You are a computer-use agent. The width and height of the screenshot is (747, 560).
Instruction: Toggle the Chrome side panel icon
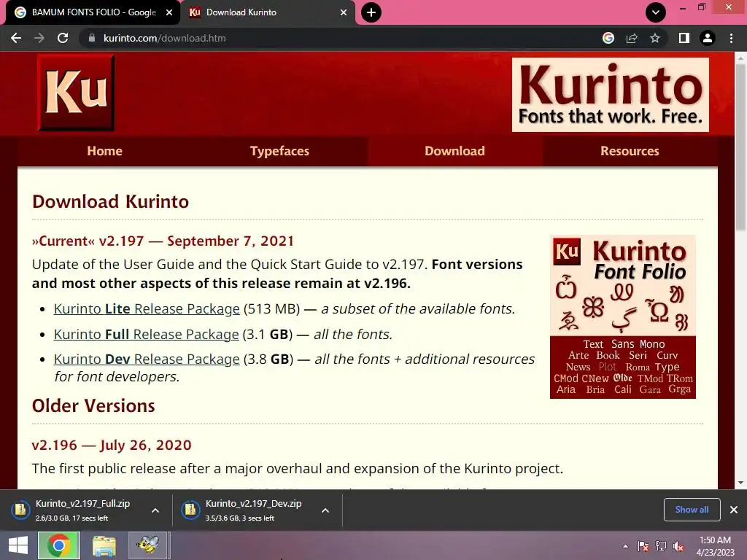click(684, 38)
